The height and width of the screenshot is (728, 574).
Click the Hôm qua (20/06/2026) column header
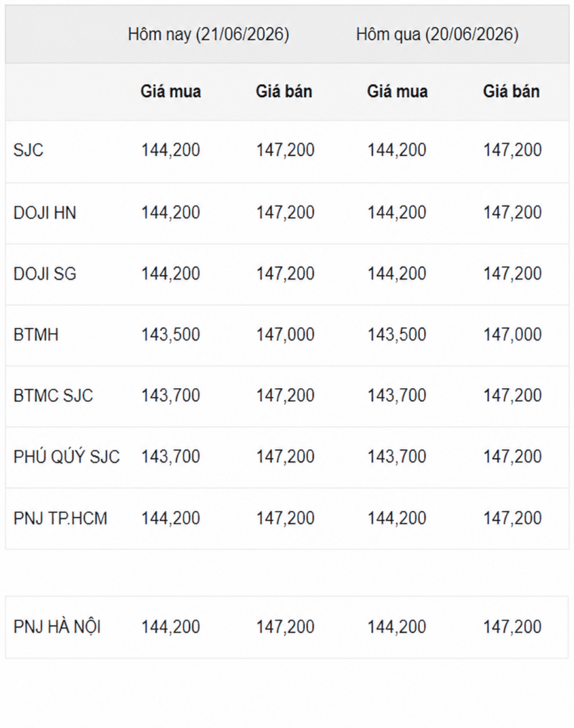tap(437, 35)
